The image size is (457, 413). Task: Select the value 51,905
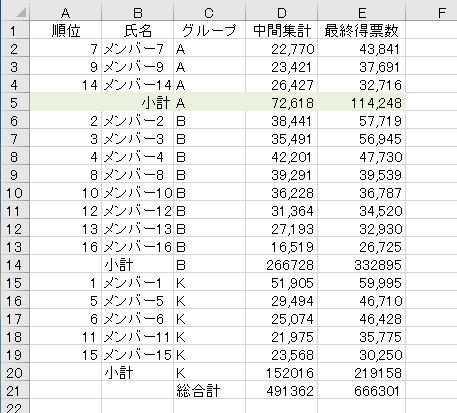(x=281, y=283)
